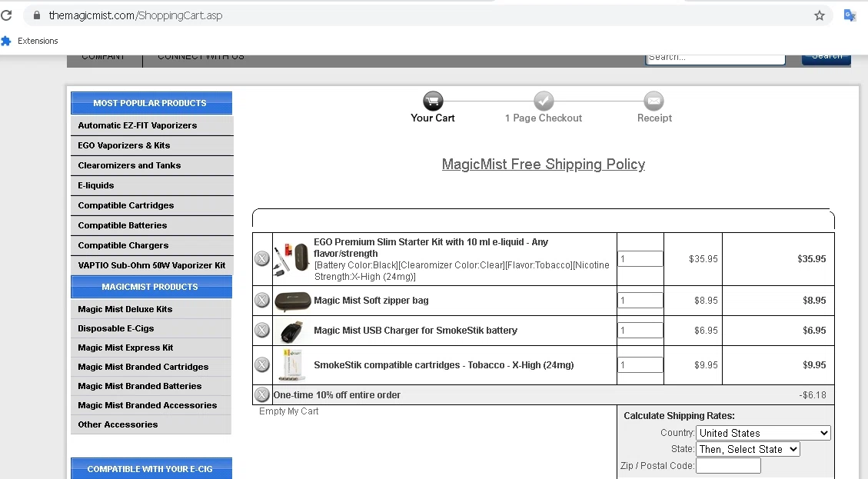The width and height of the screenshot is (868, 479).
Task: Open the Country dropdown showing United States
Action: 763,433
